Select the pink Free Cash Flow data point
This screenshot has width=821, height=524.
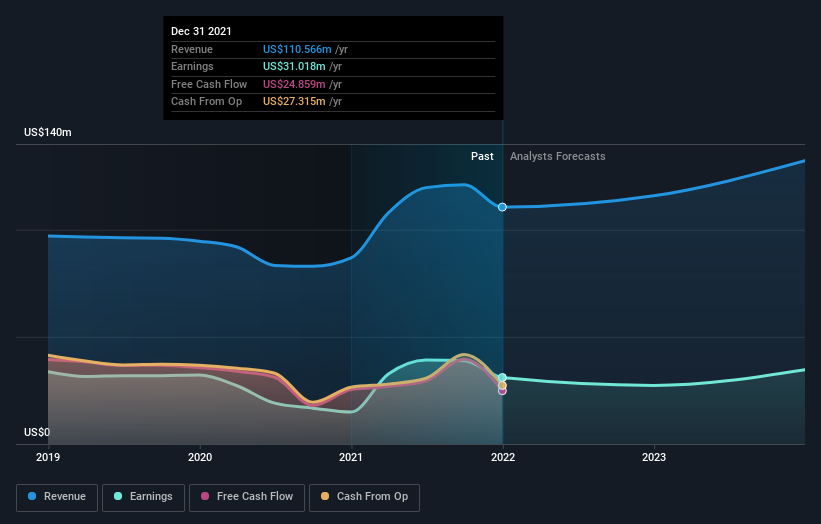(x=502, y=391)
